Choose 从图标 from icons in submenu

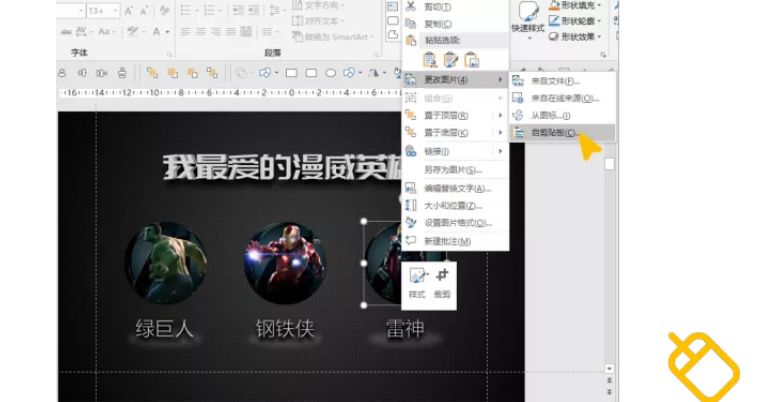[563, 115]
